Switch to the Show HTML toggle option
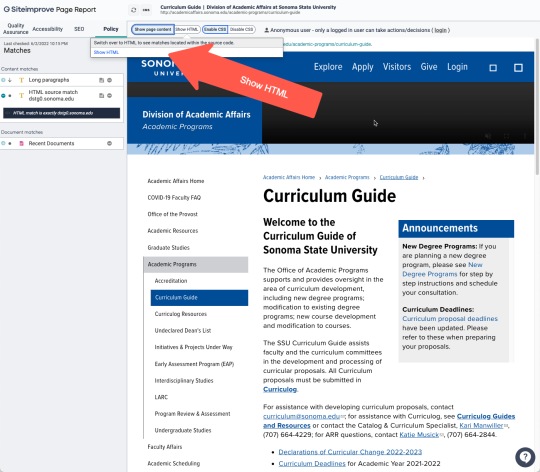This screenshot has width=540, height=472. 187,30
